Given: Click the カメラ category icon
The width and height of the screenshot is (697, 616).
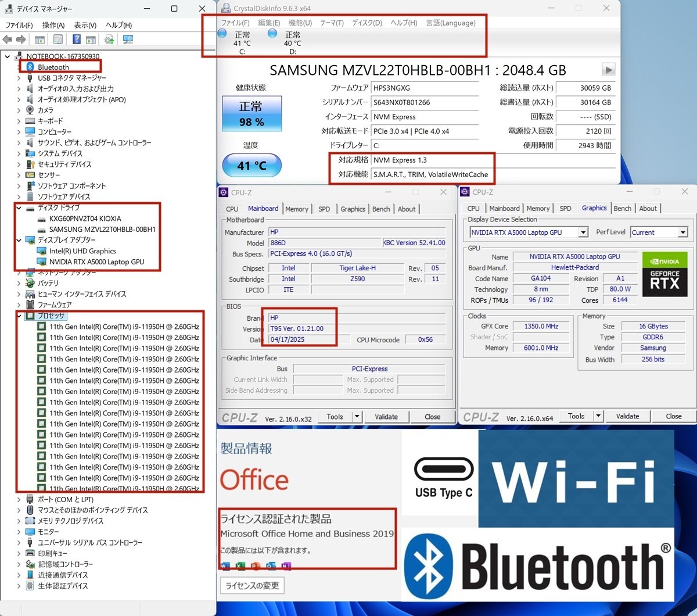Looking at the screenshot, I should [30, 110].
